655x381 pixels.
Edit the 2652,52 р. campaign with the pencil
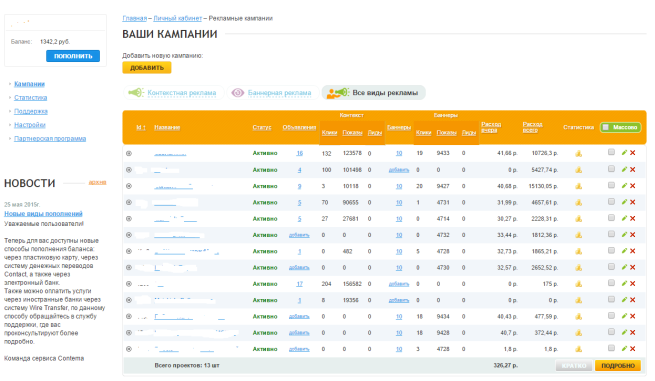coord(624,267)
